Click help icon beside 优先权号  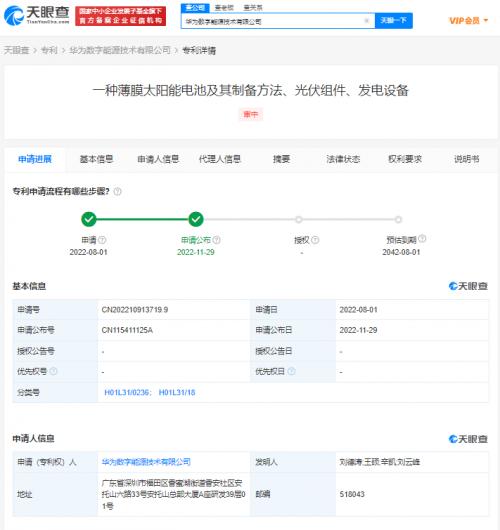53,371
